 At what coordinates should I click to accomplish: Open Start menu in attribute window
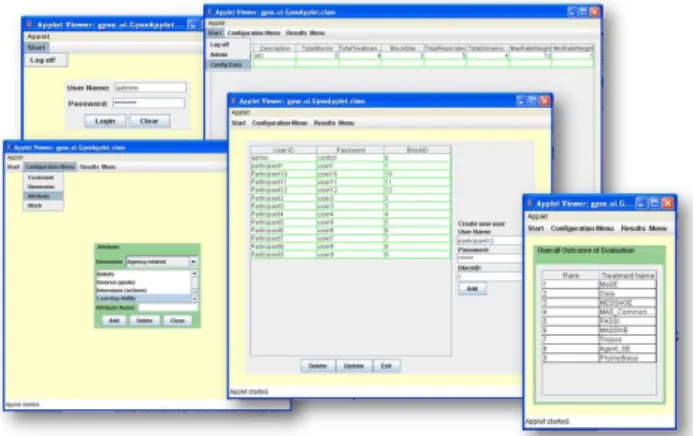pyautogui.click(x=13, y=167)
